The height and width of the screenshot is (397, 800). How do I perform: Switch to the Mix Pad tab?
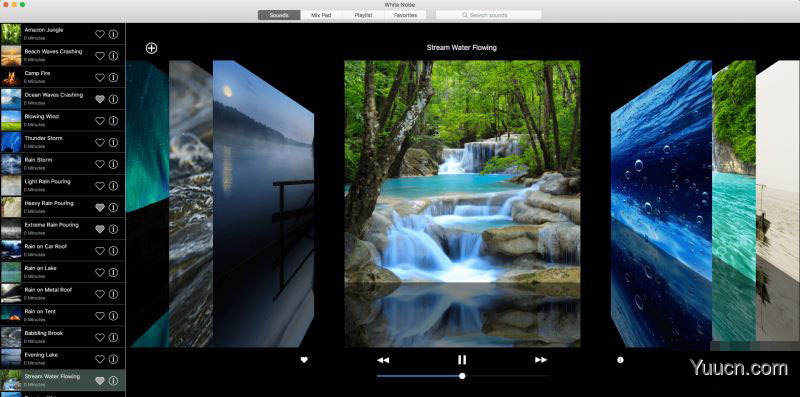click(321, 15)
